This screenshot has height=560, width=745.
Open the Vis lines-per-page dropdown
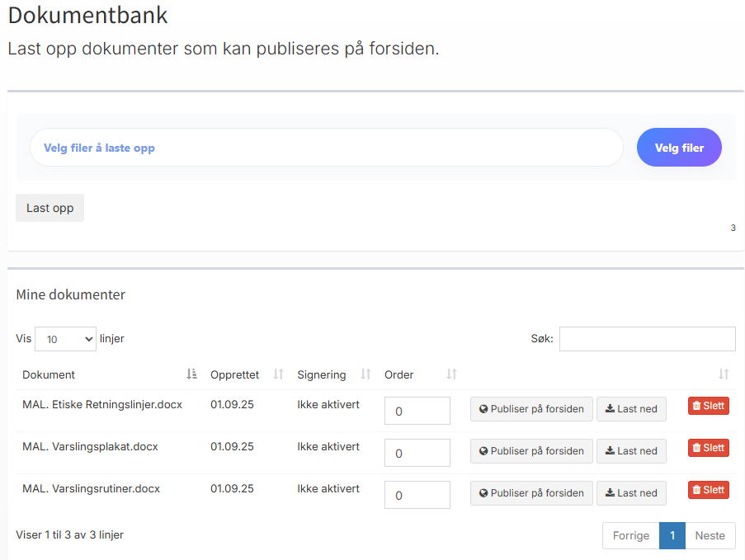pyautogui.click(x=65, y=339)
